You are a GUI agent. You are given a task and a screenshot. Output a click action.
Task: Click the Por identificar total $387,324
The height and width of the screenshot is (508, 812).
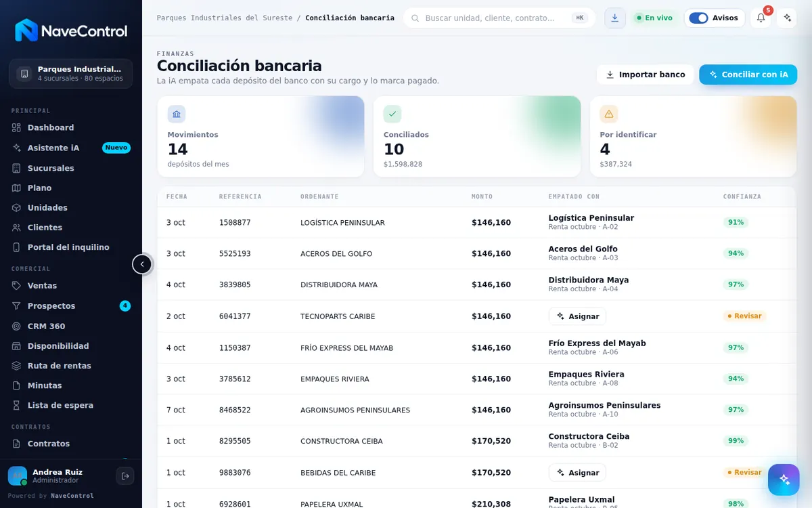(616, 165)
